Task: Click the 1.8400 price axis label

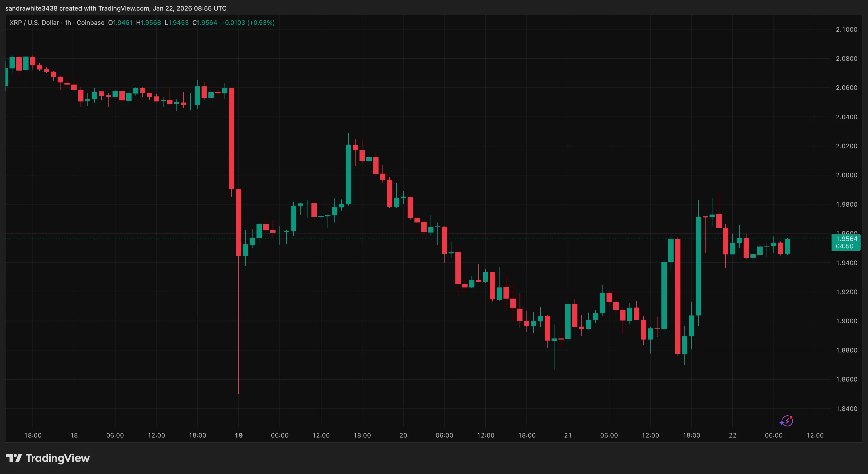Action: [846, 408]
